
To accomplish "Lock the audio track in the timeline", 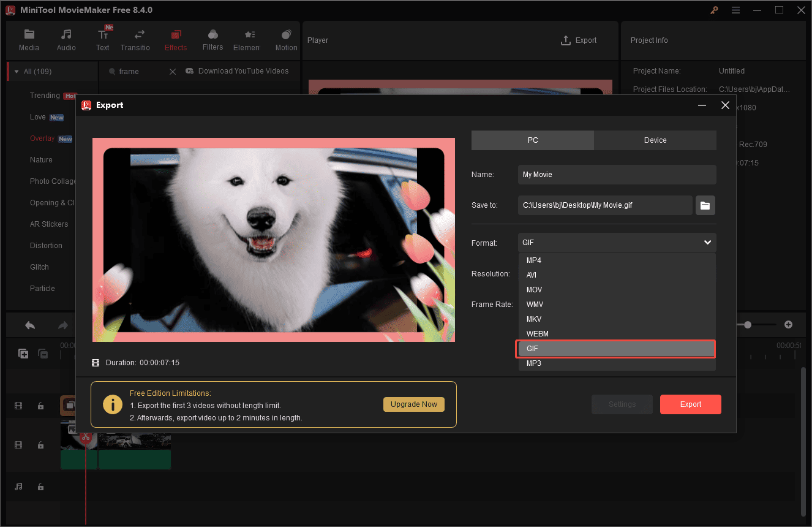I will coord(40,487).
